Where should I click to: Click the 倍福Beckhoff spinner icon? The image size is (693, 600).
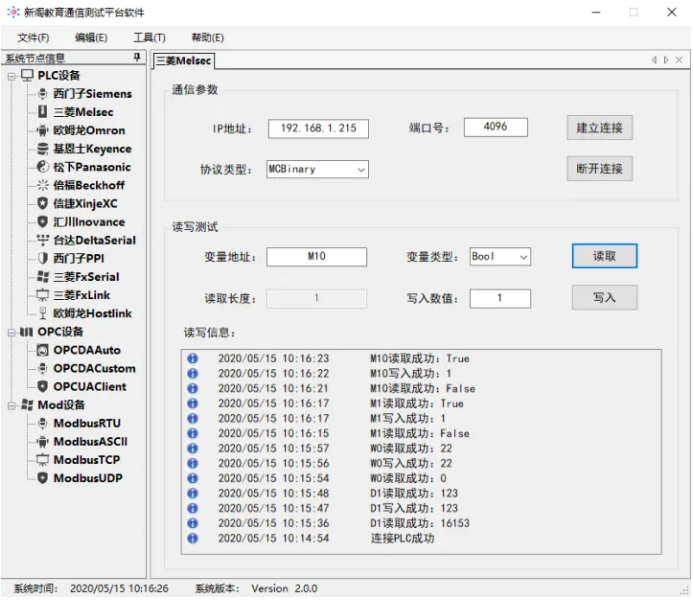click(42, 185)
